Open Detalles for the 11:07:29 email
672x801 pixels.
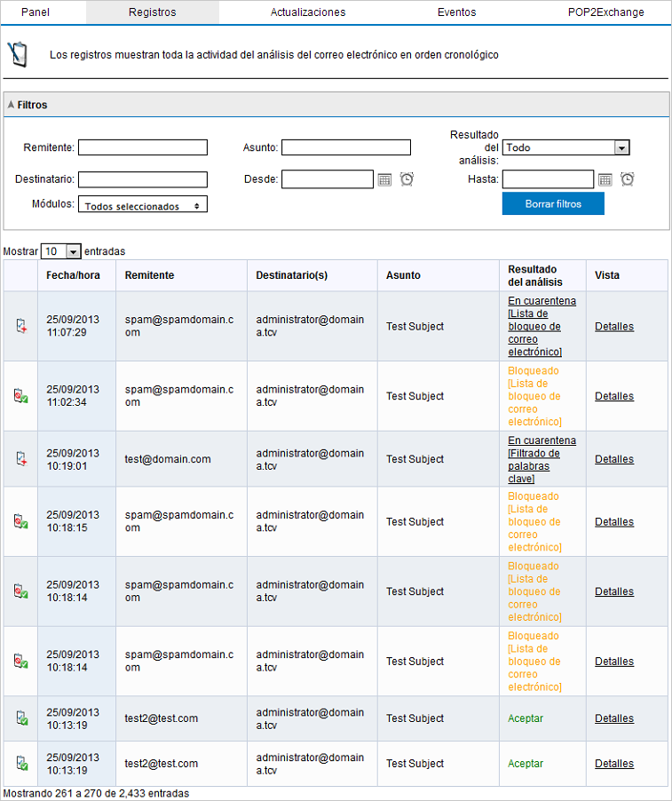pyautogui.click(x=614, y=327)
